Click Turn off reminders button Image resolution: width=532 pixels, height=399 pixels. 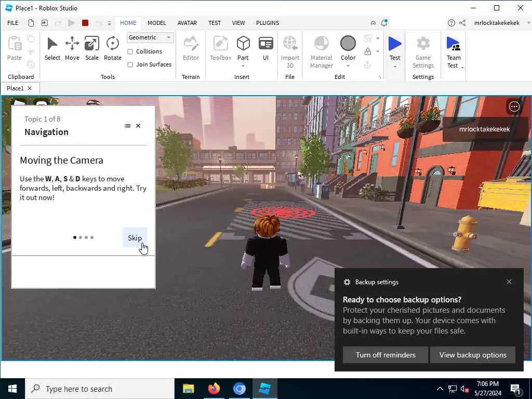[385, 355]
